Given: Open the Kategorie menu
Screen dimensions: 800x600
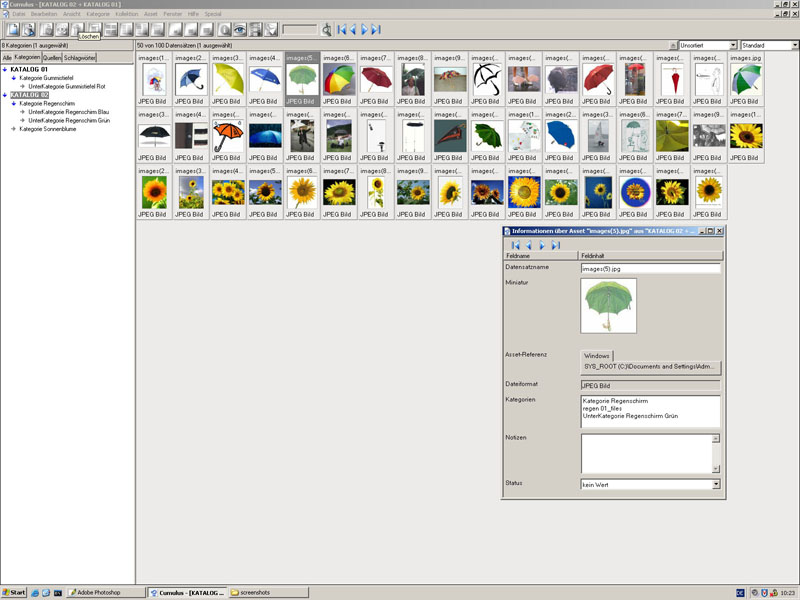Looking at the screenshot, I should click(98, 14).
